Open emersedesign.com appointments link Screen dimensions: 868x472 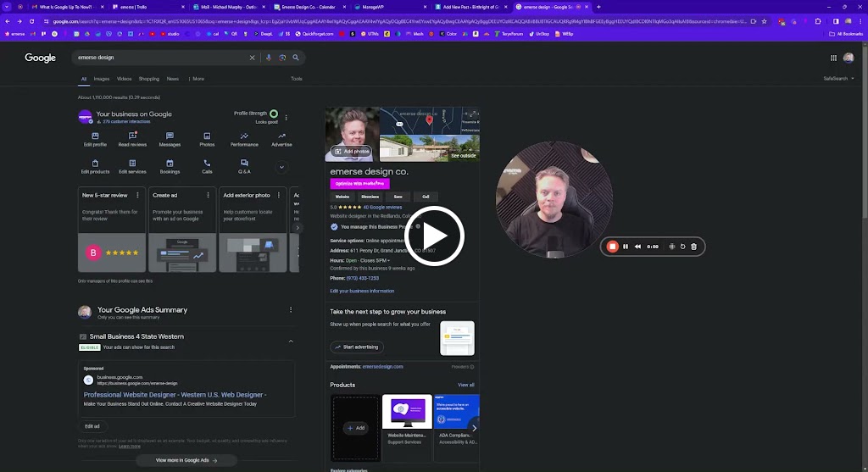click(x=382, y=367)
